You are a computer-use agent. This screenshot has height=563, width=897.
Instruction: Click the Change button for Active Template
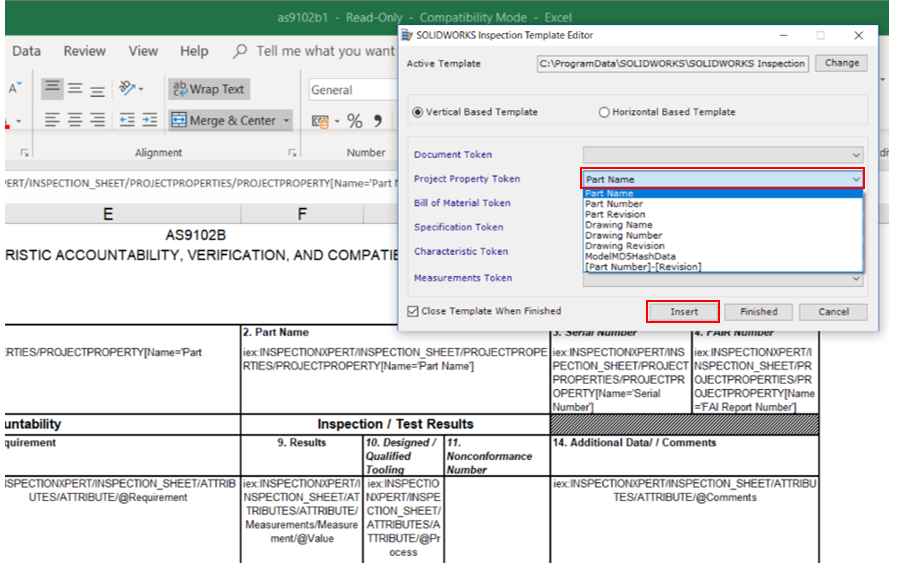click(842, 63)
